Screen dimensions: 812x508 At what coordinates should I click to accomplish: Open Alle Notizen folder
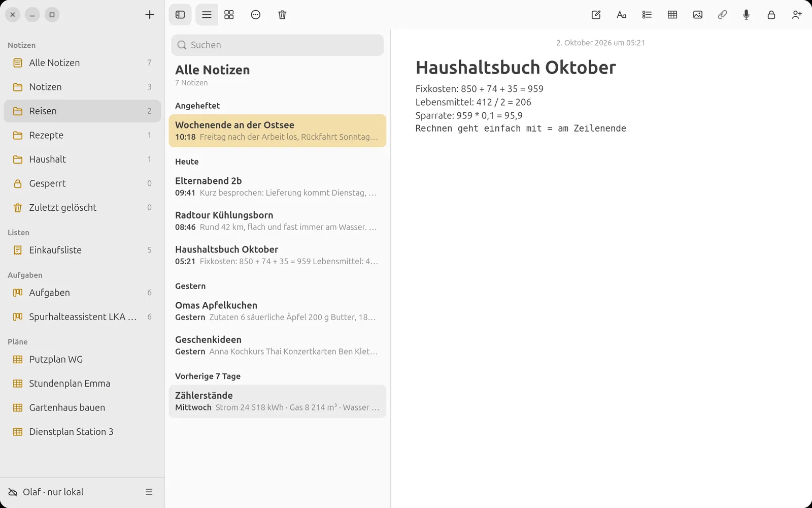click(x=82, y=63)
